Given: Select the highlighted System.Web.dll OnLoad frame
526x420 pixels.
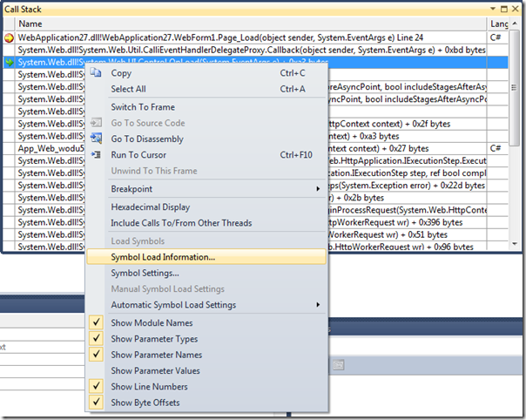Looking at the screenshot, I should (x=251, y=62).
